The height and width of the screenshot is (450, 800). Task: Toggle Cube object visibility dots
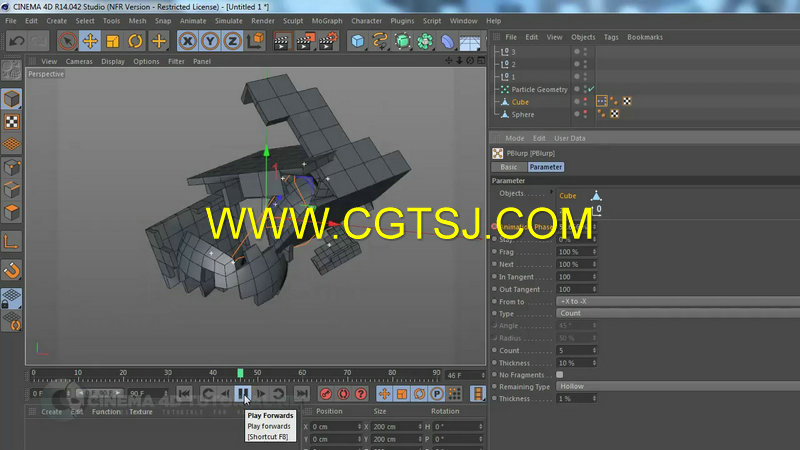[585, 102]
